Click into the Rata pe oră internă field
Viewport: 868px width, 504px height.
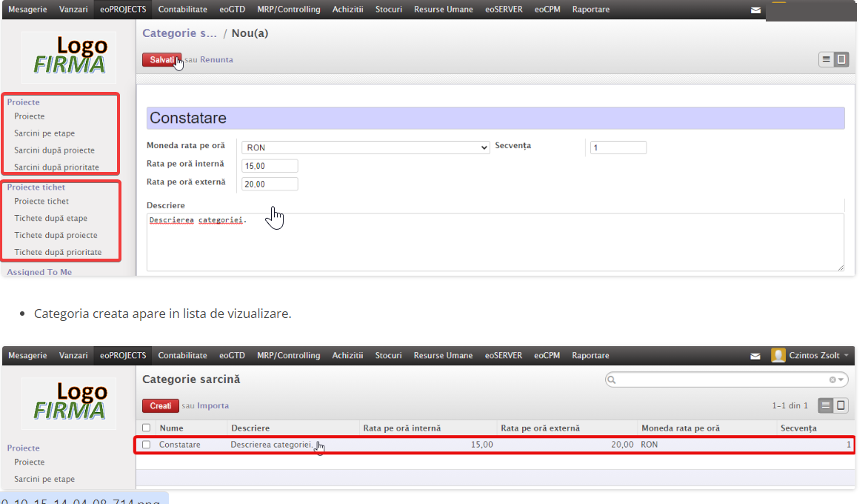pyautogui.click(x=270, y=166)
